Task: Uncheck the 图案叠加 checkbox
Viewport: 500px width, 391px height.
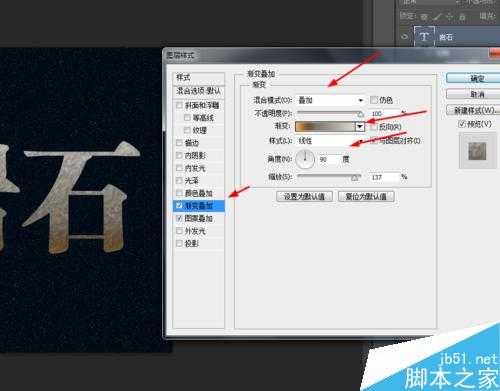Action: [x=179, y=218]
